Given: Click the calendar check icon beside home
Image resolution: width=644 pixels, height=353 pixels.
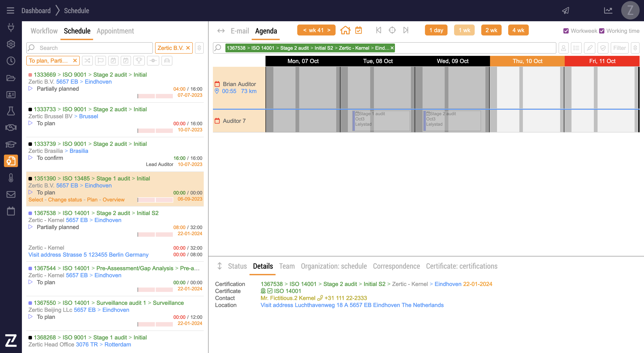Looking at the screenshot, I should coord(359,30).
